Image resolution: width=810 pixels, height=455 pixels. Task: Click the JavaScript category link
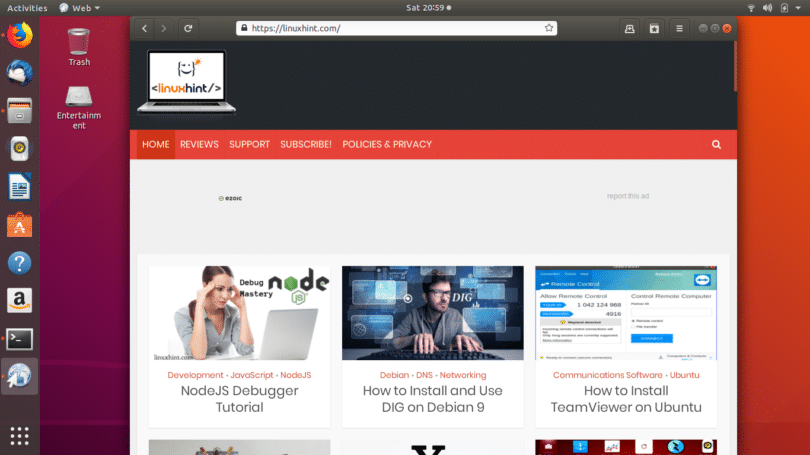(x=252, y=375)
